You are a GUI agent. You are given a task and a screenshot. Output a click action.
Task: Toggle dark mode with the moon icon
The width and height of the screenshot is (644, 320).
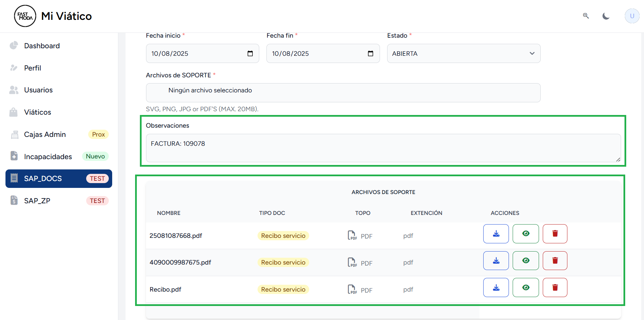point(606,16)
